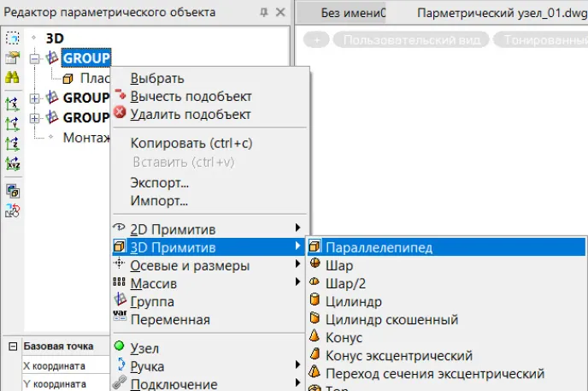The height and width of the screenshot is (391, 588).
Task: Click the XYZ axes icon in sidebar
Action: click(13, 163)
